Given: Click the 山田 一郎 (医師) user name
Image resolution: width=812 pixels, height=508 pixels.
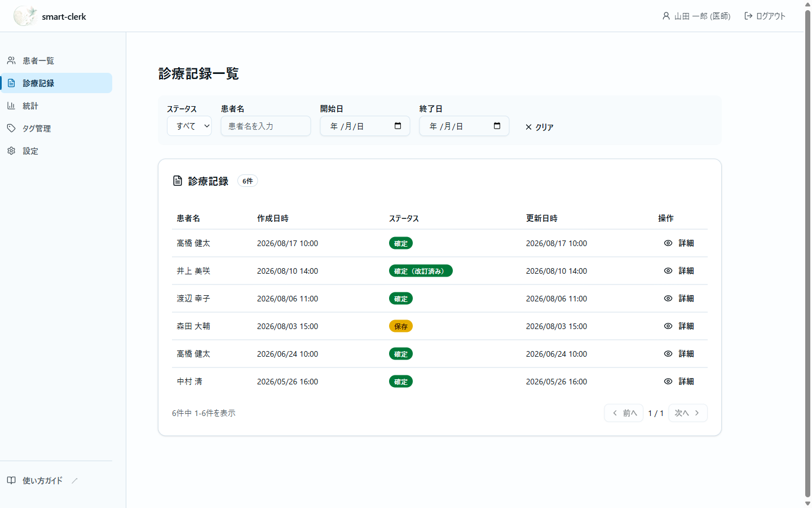Looking at the screenshot, I should 703,16.
